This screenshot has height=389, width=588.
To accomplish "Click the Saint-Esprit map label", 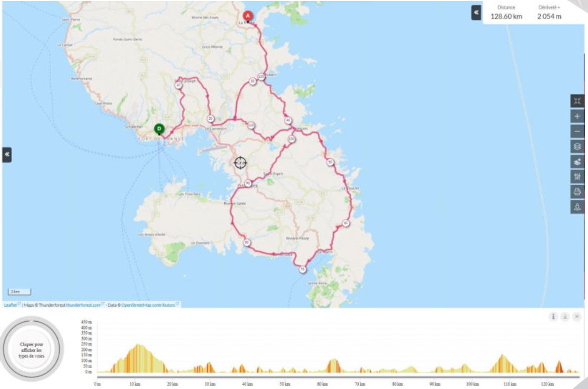I will pos(273,174).
